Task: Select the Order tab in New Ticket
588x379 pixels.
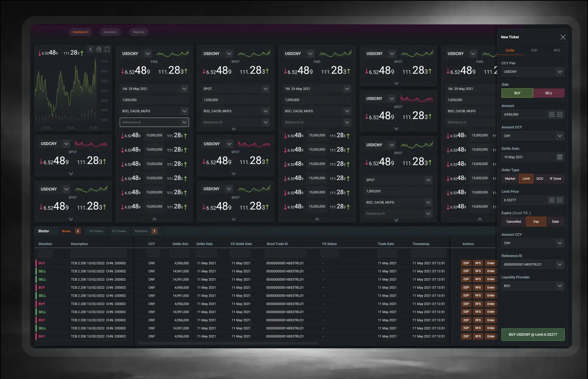Action: click(510, 50)
